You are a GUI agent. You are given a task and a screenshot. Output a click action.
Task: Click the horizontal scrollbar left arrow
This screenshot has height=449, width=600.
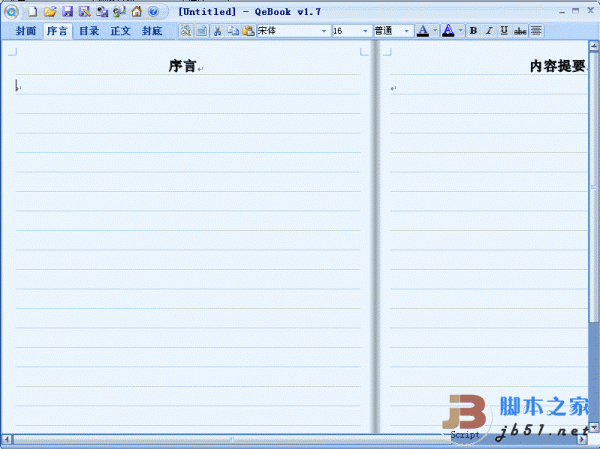[x=7, y=439]
